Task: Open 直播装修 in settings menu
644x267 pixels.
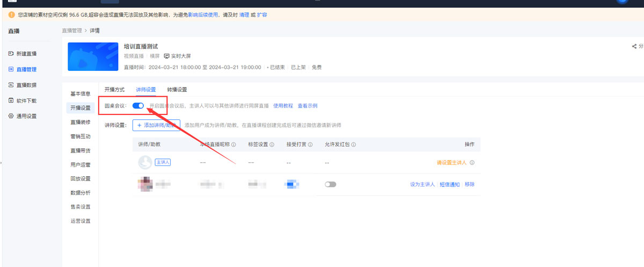Action: pos(80,122)
